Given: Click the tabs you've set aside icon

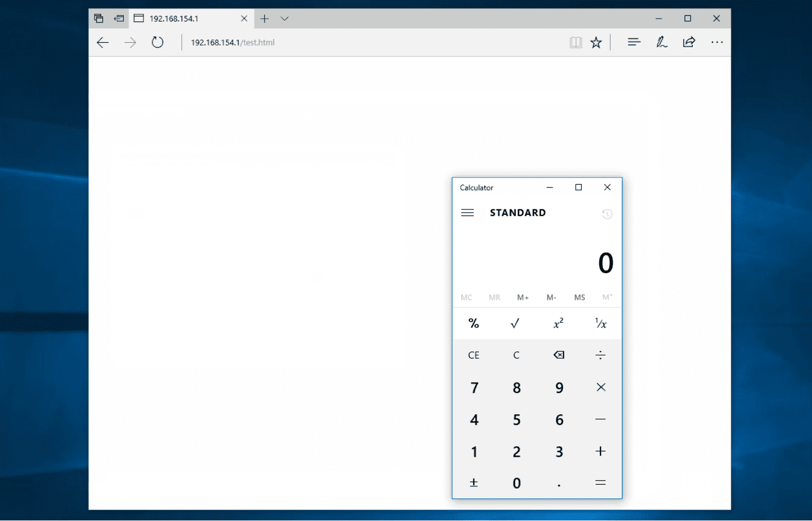Looking at the screenshot, I should 98,18.
